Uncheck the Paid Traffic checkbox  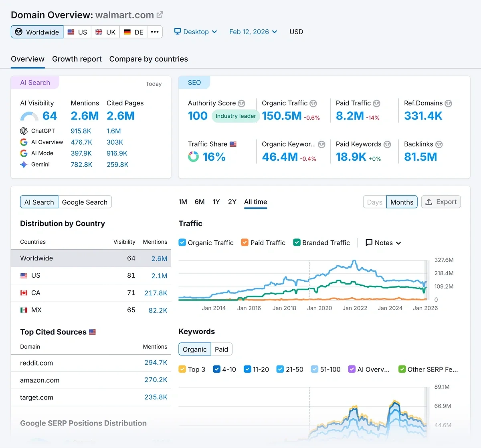pos(244,242)
